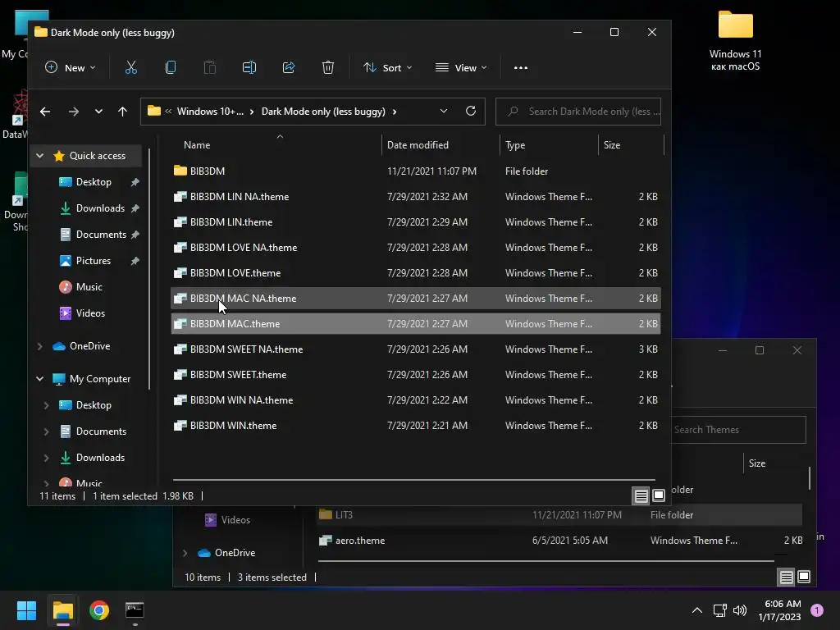Select BIB3DM LOVE NA.theme file
The width and height of the screenshot is (840, 630).
pos(416,248)
